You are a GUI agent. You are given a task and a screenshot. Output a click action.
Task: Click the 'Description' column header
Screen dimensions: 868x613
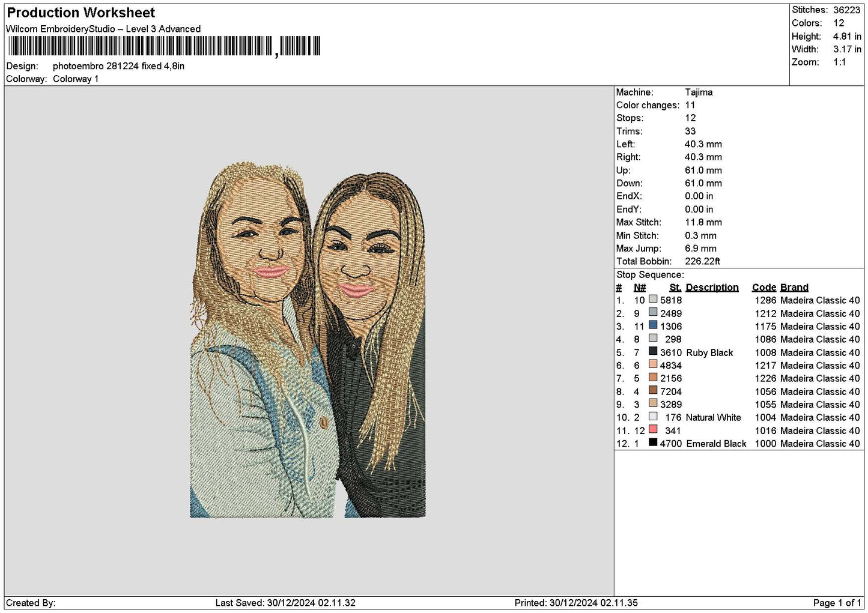point(712,288)
